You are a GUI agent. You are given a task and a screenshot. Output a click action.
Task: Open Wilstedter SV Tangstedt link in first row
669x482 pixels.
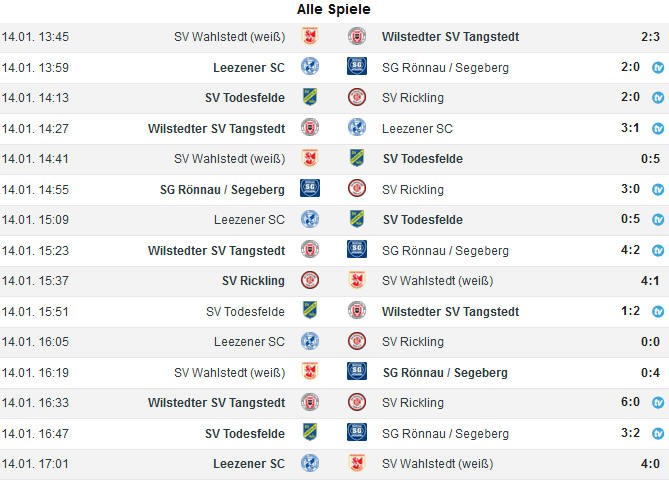pyautogui.click(x=450, y=37)
